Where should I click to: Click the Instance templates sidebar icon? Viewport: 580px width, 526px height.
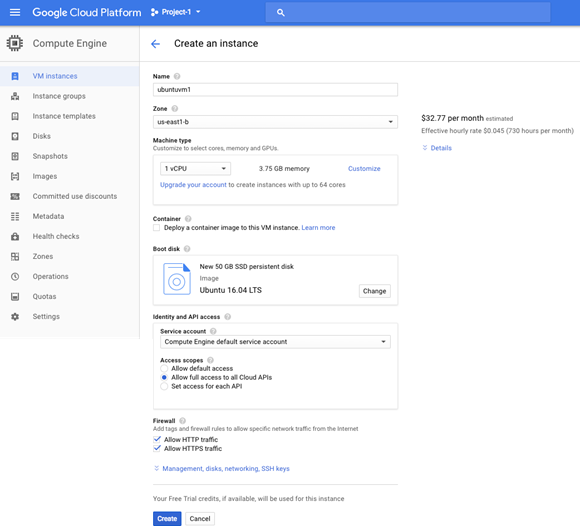[x=15, y=116]
